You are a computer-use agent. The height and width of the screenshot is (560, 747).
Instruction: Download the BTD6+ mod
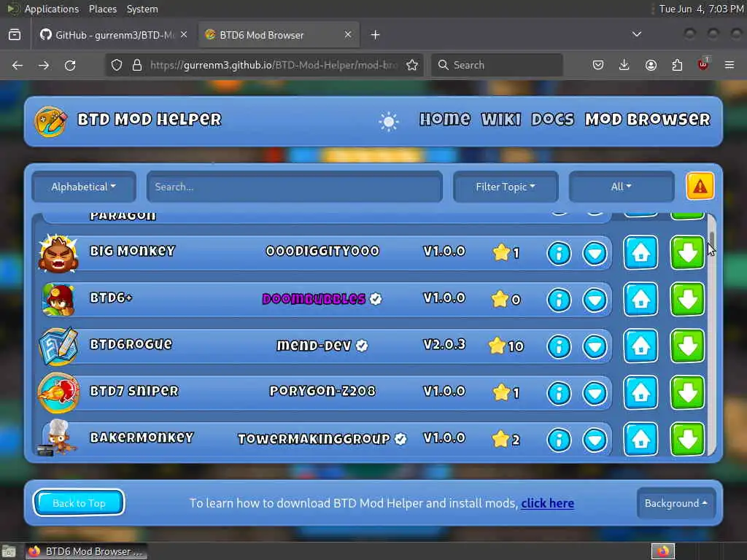coord(687,299)
